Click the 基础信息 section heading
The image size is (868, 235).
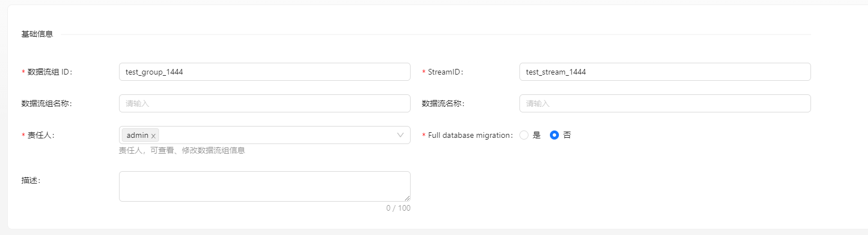pos(37,34)
